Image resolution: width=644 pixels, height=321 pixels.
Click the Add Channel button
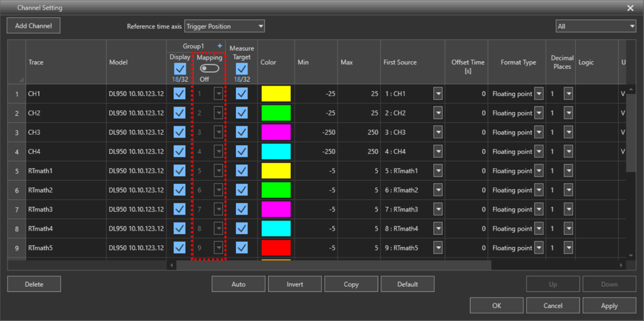point(33,26)
